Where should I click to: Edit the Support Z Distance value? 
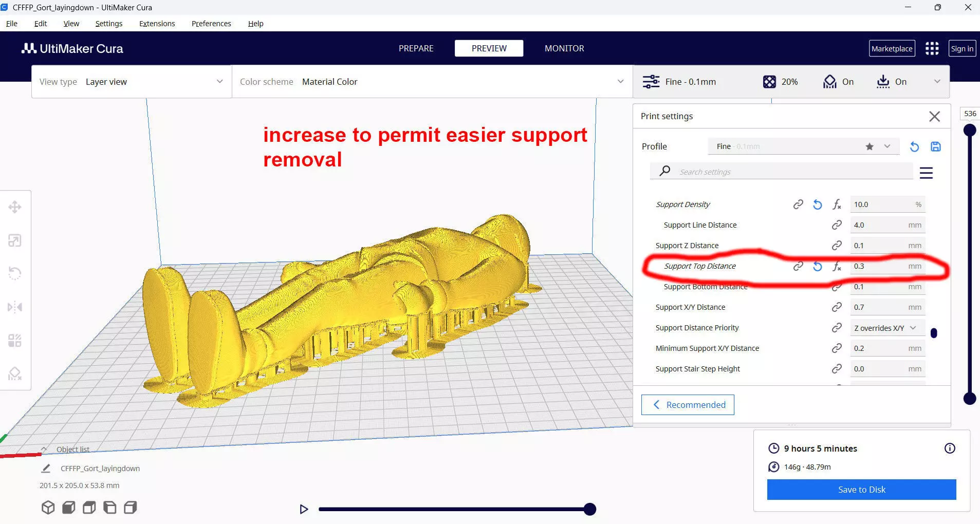click(887, 246)
